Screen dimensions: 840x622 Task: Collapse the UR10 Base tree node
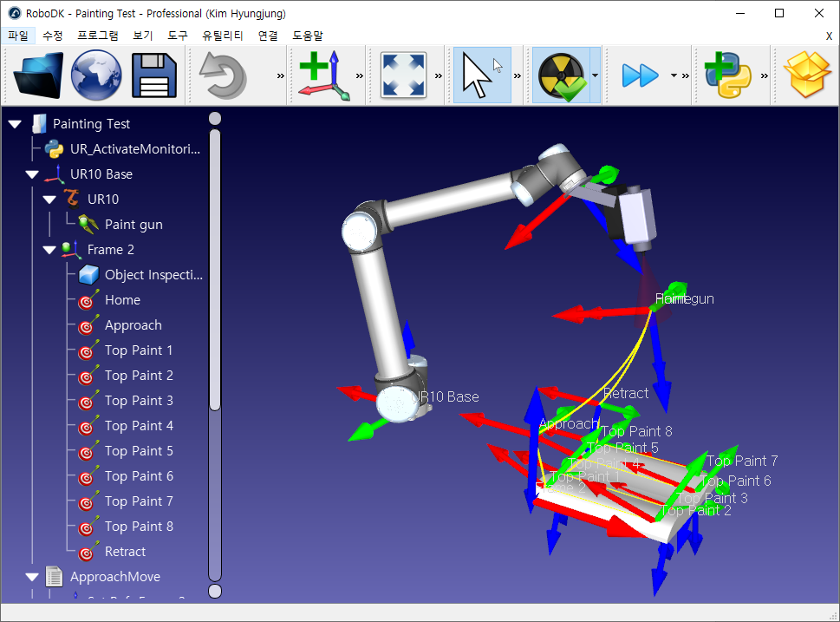click(32, 174)
